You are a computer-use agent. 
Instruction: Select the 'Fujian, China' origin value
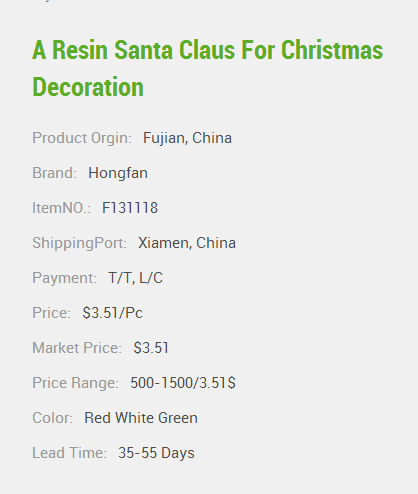(x=187, y=138)
